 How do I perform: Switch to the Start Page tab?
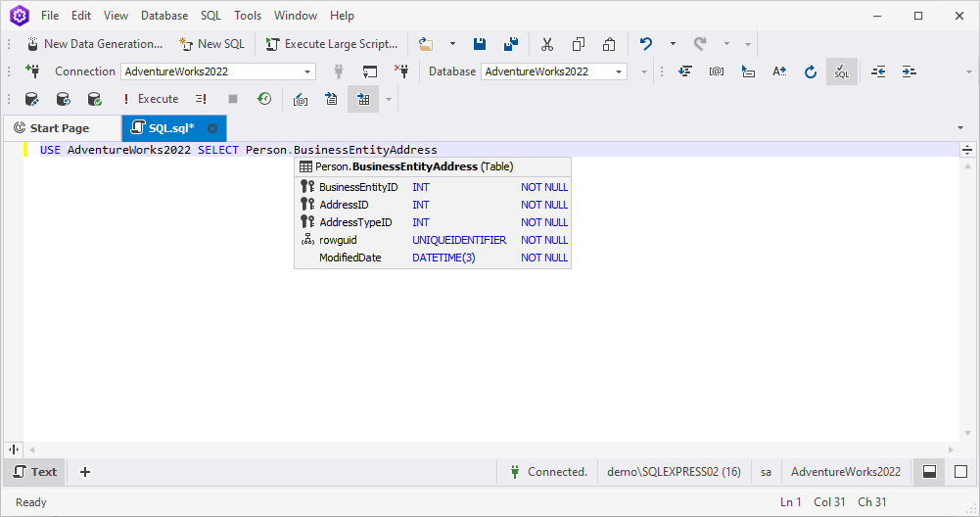60,128
